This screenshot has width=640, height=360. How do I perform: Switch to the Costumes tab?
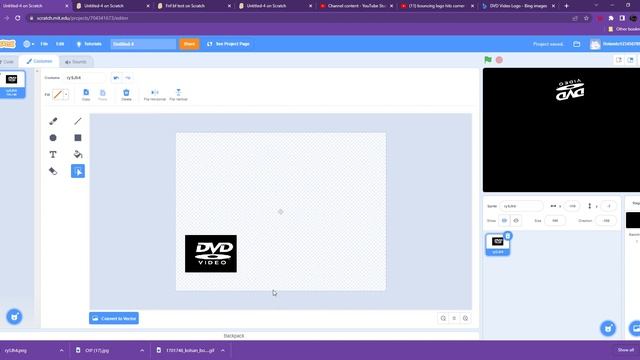click(39, 61)
